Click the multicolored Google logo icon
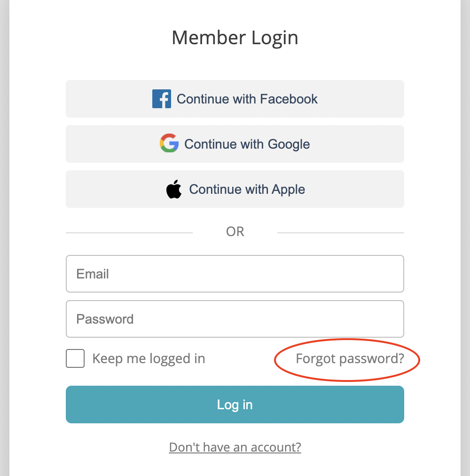The width and height of the screenshot is (470, 476). click(x=169, y=143)
